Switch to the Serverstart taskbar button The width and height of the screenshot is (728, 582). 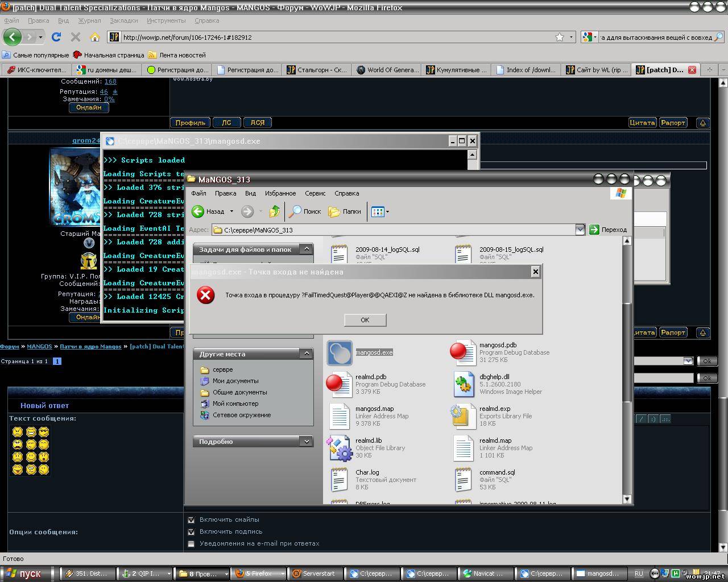[317, 573]
